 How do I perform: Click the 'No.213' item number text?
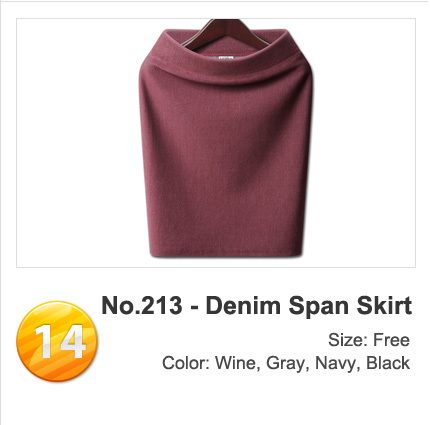click(x=142, y=305)
